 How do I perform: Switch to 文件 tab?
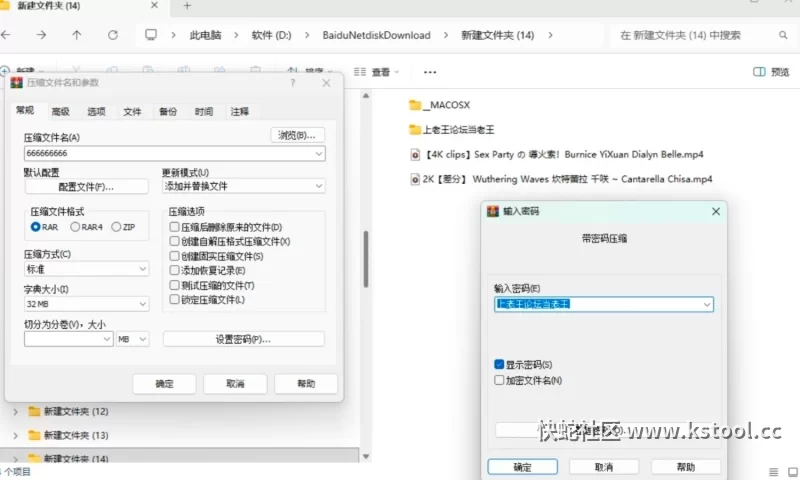coord(132,112)
